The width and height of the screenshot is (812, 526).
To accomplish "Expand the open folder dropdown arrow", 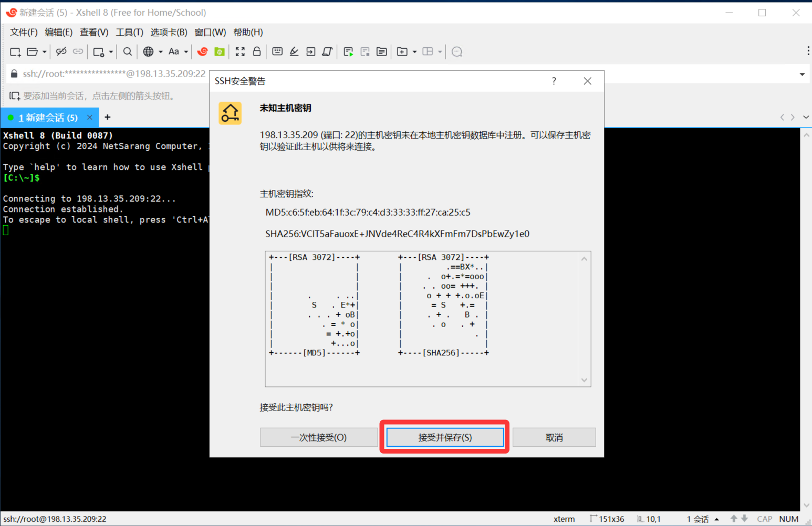I will (45, 52).
